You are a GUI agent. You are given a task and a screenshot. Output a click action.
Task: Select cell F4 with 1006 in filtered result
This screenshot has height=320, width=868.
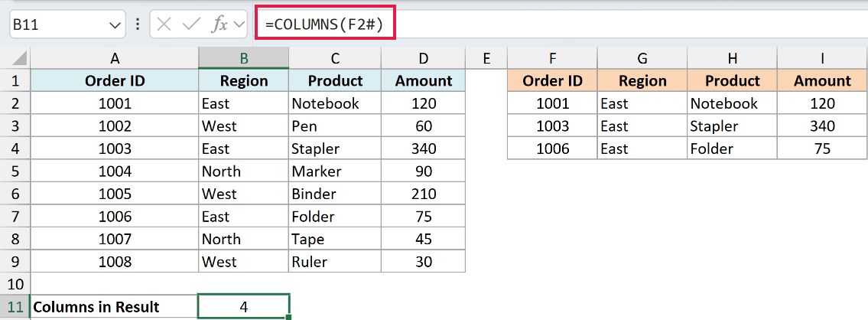click(552, 149)
